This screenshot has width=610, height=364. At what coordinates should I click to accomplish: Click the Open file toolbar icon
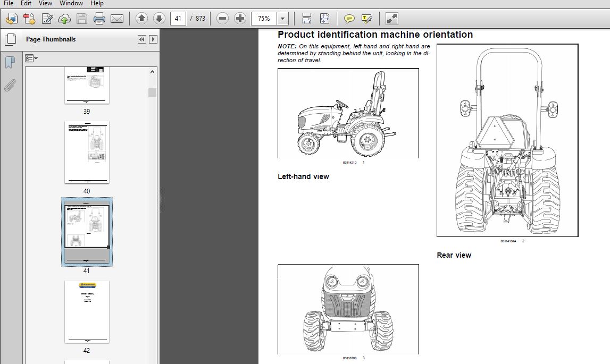11,18
